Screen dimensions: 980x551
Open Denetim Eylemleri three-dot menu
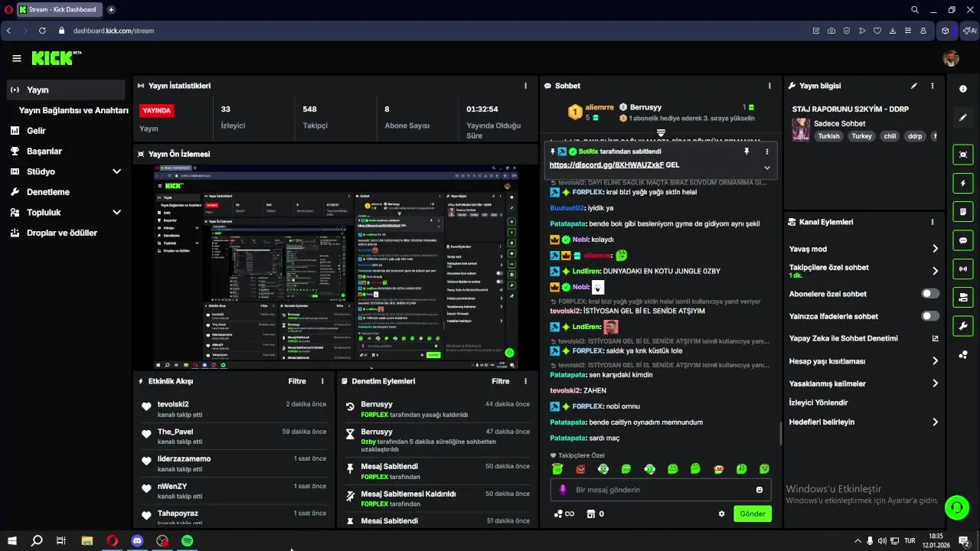point(525,381)
